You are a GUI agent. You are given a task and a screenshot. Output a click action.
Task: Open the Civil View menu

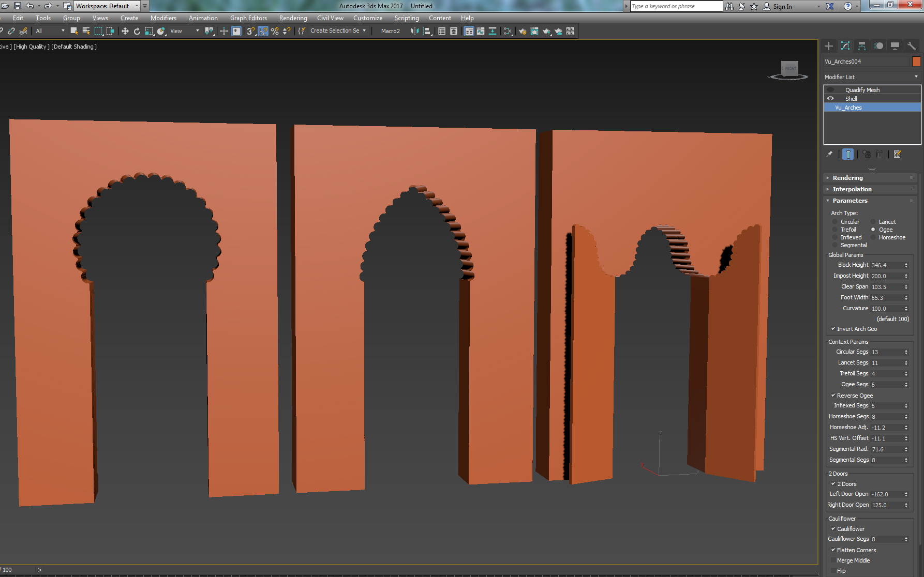tap(330, 18)
